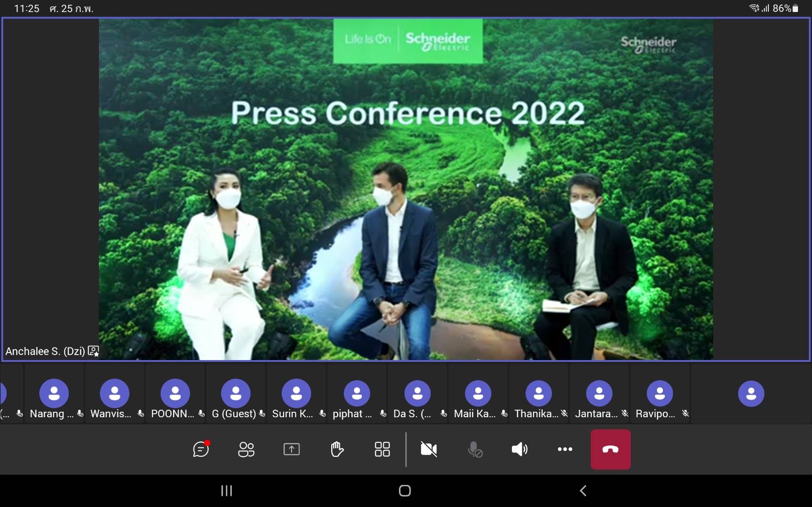This screenshot has width=812, height=507.
Task: Tap the Anchalee S. (Dzi) presenter label
Action: pos(45,351)
